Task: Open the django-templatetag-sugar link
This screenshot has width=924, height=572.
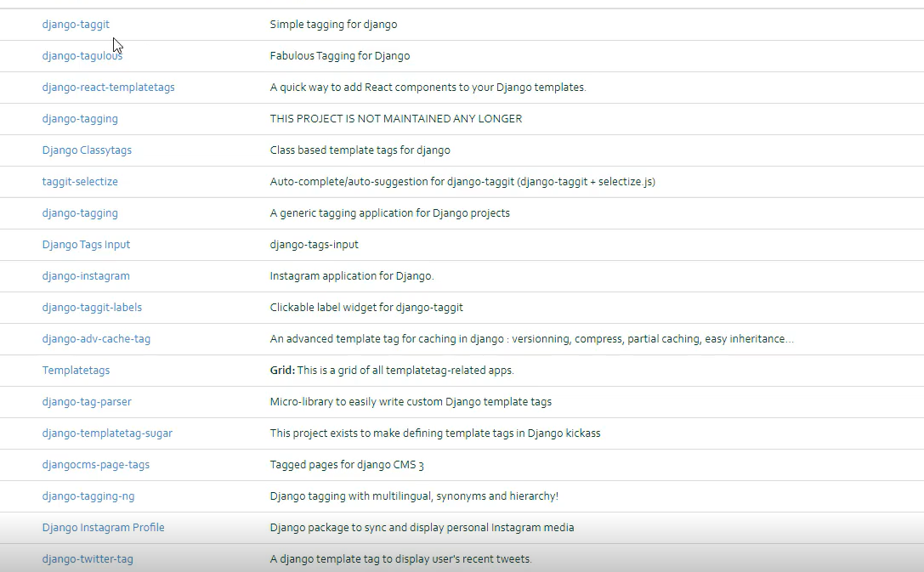Action: (x=107, y=433)
